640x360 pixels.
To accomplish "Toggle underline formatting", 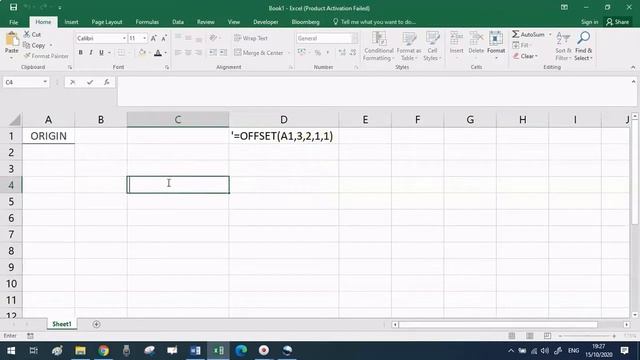I will tap(101, 53).
